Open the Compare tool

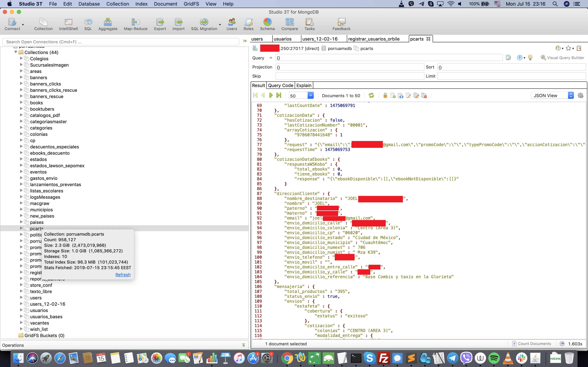tap(290, 24)
